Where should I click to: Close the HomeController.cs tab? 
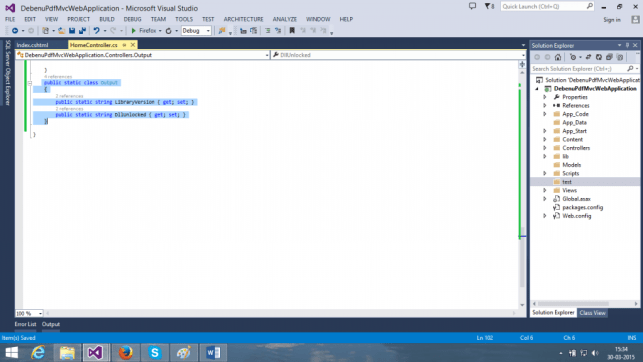click(x=133, y=45)
